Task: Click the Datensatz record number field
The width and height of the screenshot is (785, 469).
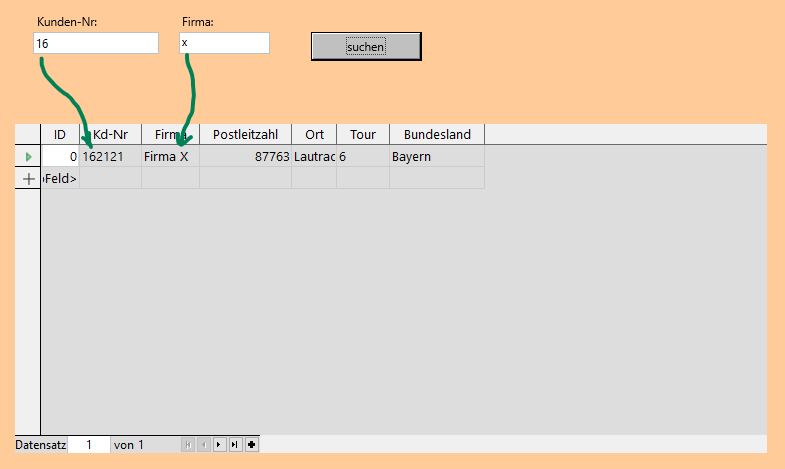Action: tap(88, 445)
